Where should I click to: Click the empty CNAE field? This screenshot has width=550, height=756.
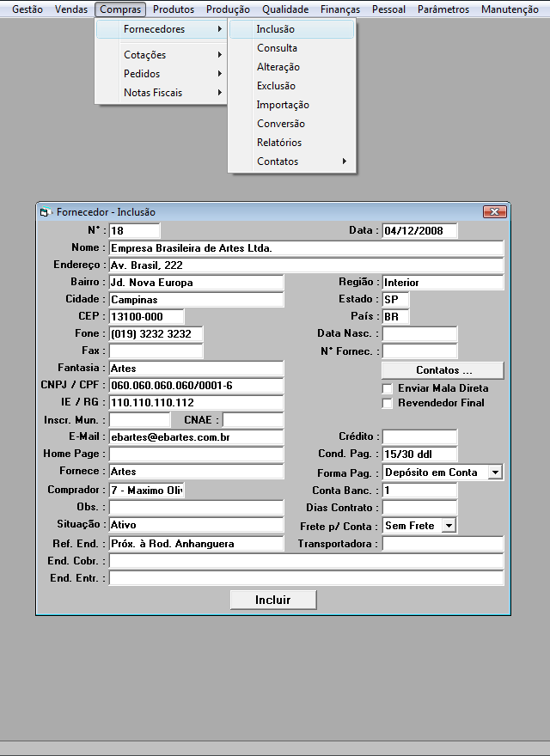[x=254, y=420]
